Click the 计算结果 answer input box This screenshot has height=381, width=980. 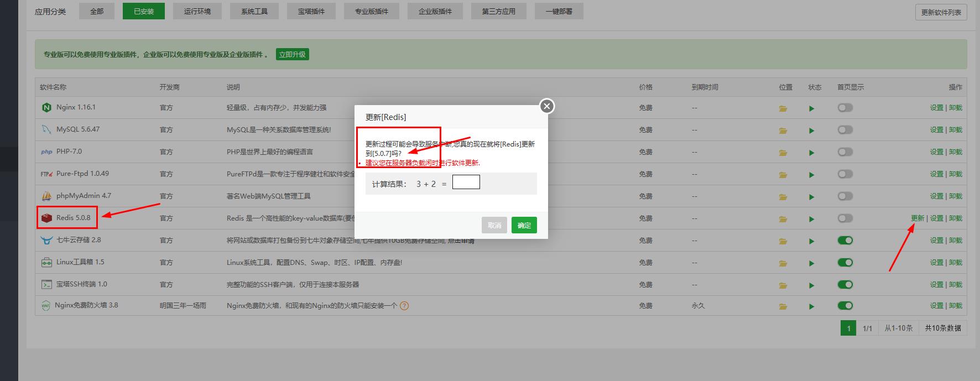click(466, 182)
